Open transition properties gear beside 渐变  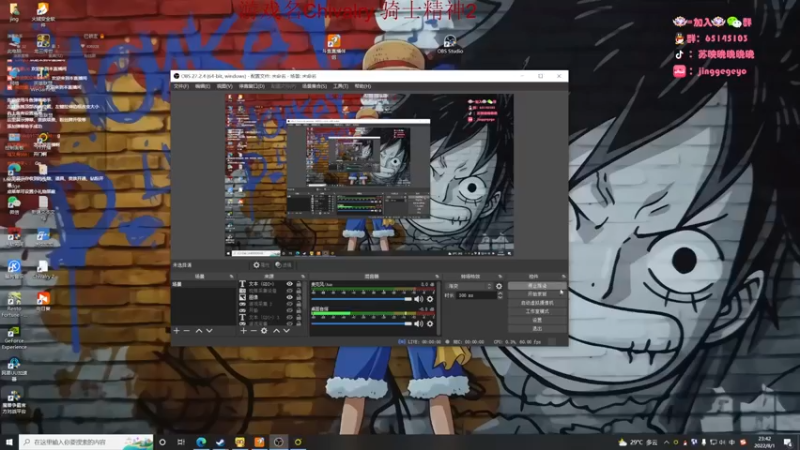499,286
